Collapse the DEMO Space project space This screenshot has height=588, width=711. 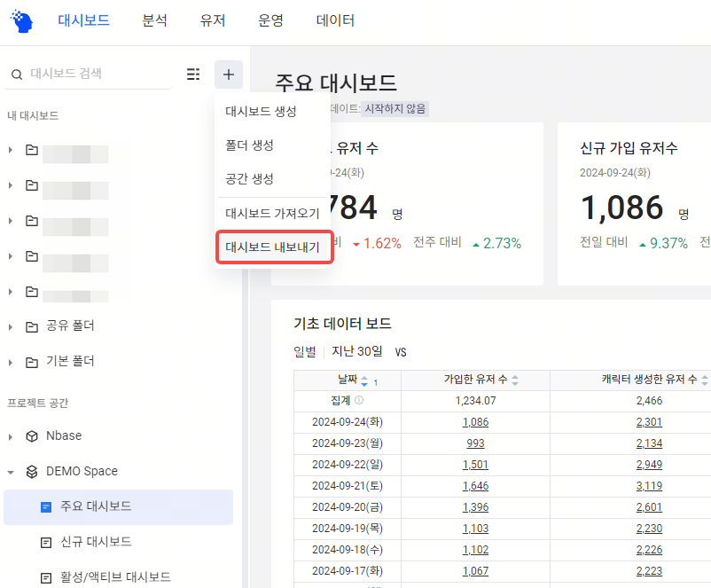point(11,473)
